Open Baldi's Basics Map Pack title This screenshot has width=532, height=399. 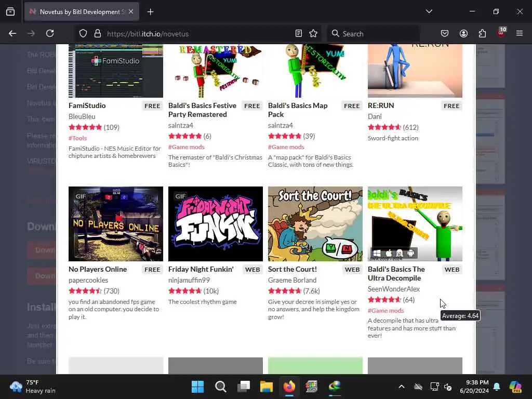[298, 110]
